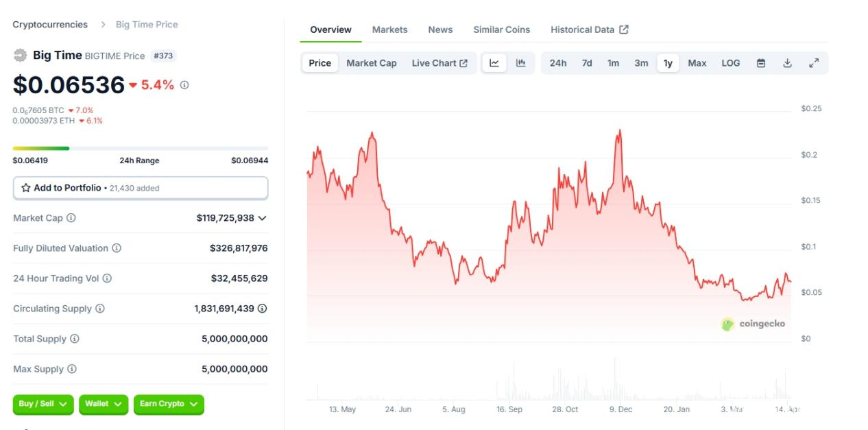The image size is (868, 430).
Task: Open the Similar Coins tab
Action: click(501, 29)
